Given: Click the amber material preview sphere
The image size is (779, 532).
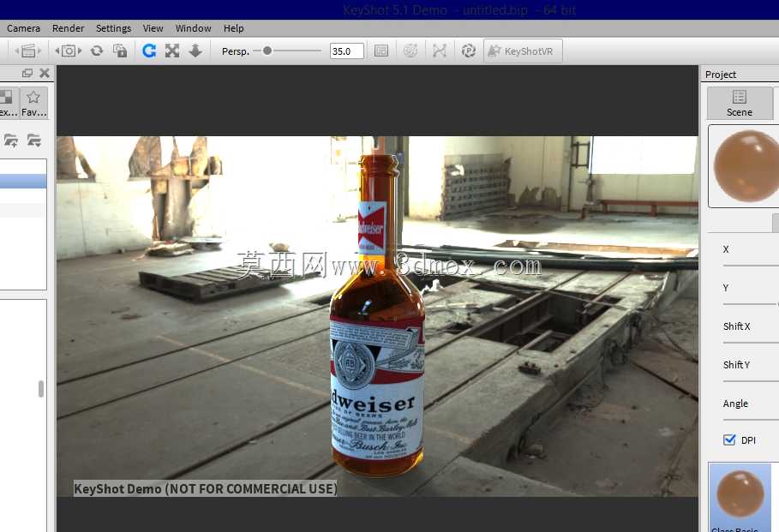Looking at the screenshot, I should 746,166.
